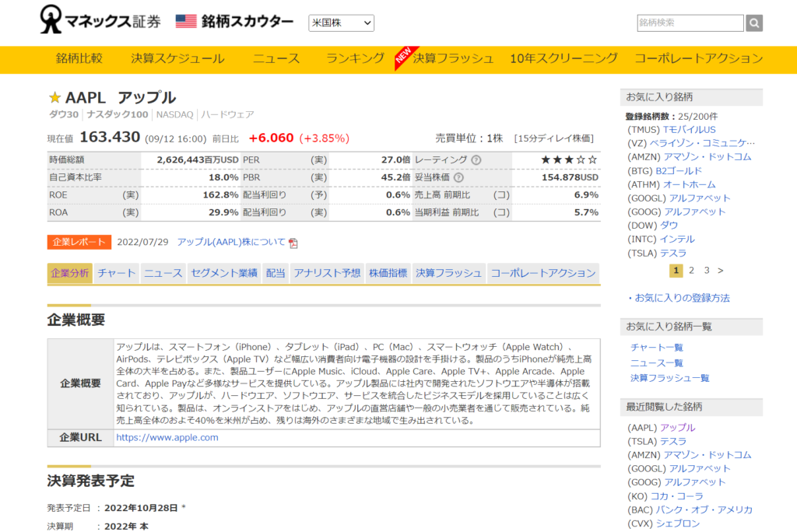Go to favorites page 2
This screenshot has height=532, width=797.
691,271
